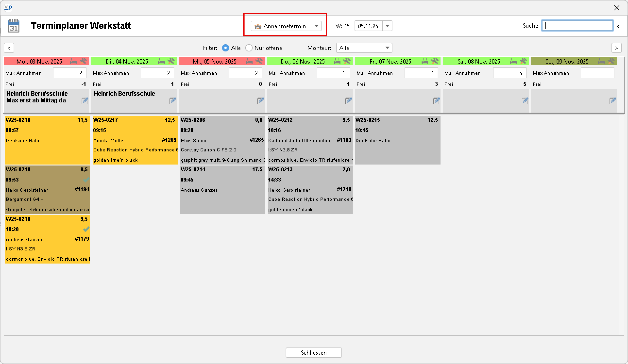Go to next week with right arrow

(x=616, y=48)
